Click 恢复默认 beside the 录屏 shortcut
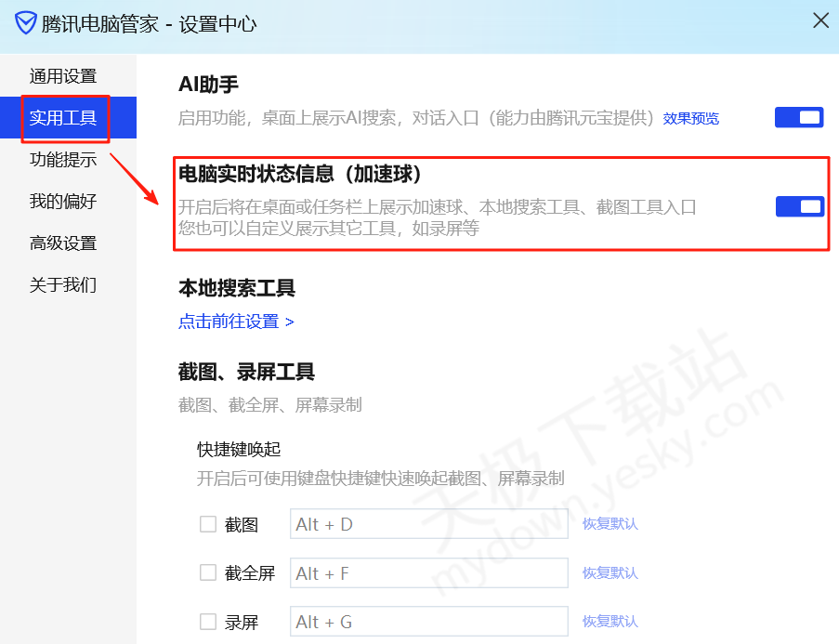 [x=610, y=622]
